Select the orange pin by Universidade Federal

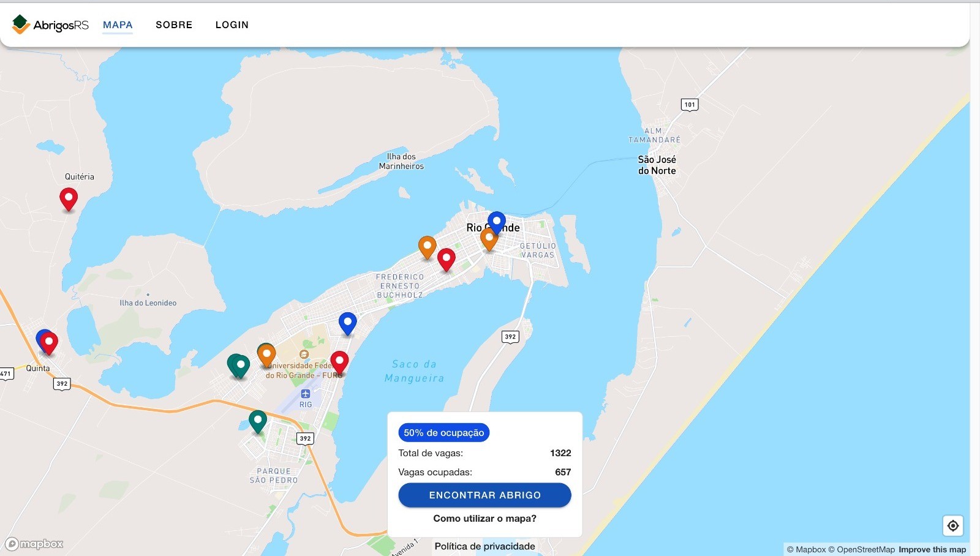pyautogui.click(x=266, y=355)
